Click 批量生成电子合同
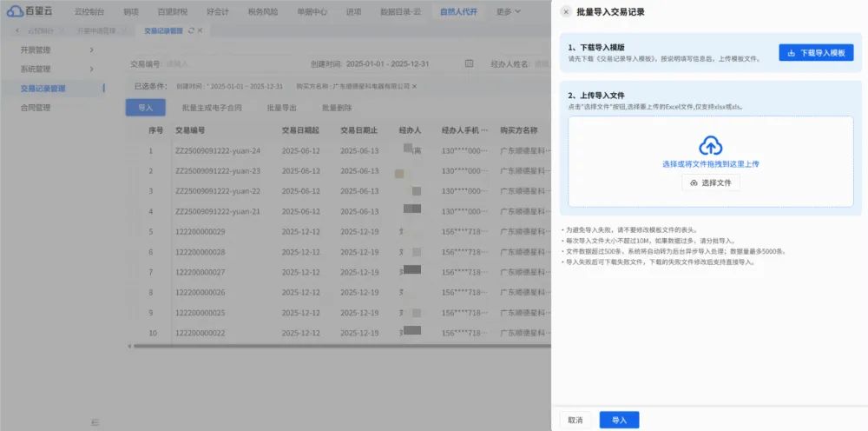Viewport: 868px width, 431px height. [212, 108]
